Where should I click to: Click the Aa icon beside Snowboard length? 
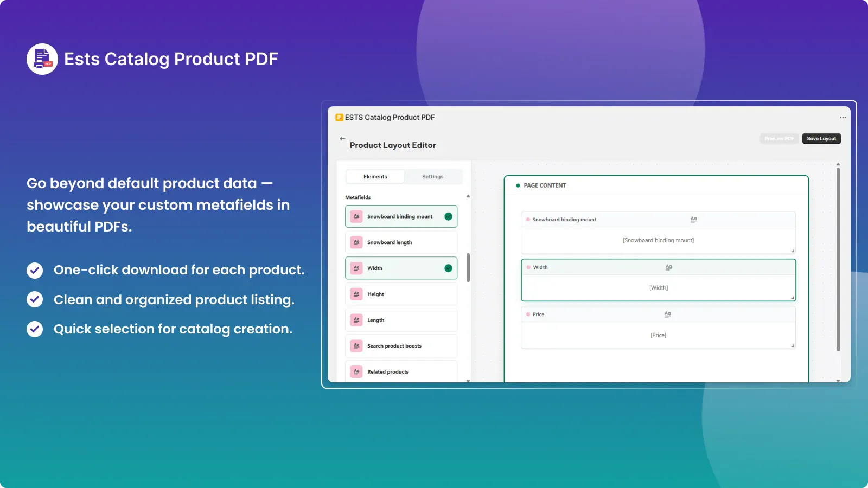[x=356, y=242]
